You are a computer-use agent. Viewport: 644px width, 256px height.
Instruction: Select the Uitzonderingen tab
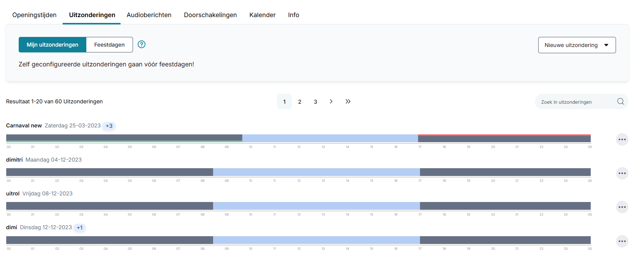click(x=92, y=15)
